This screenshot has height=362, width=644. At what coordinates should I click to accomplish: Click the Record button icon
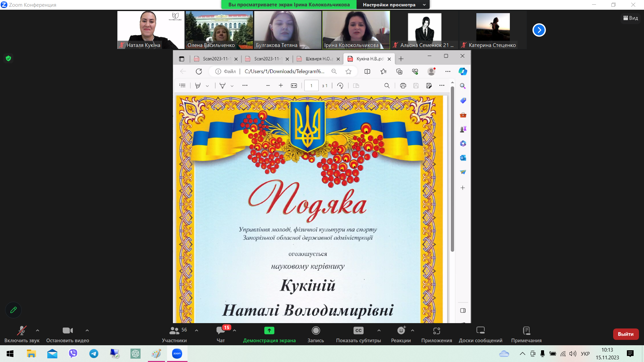pyautogui.click(x=316, y=330)
